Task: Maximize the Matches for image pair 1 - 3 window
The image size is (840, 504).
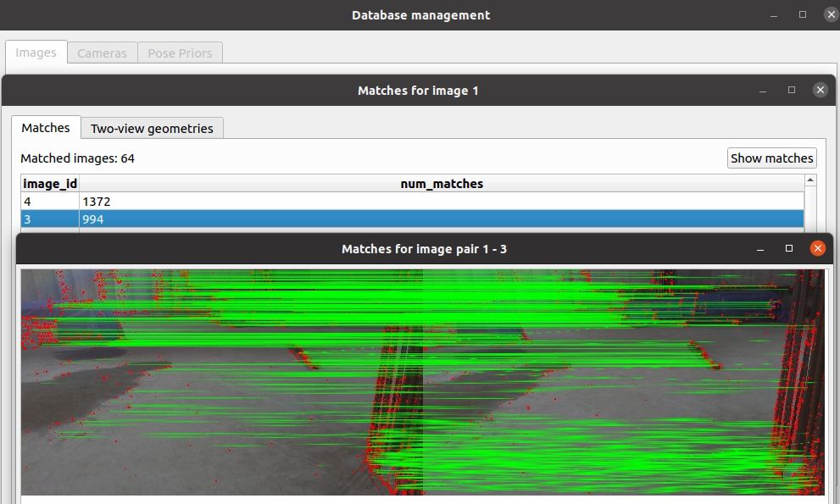Action: coord(788,248)
